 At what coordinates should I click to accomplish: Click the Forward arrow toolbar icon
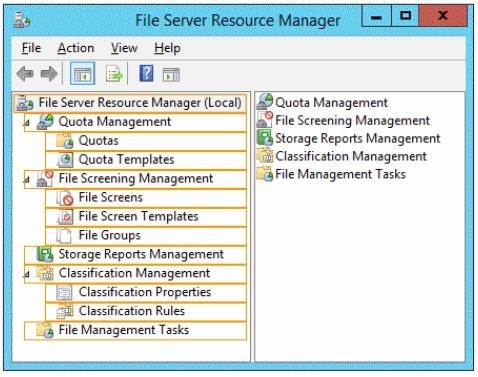coord(49,74)
